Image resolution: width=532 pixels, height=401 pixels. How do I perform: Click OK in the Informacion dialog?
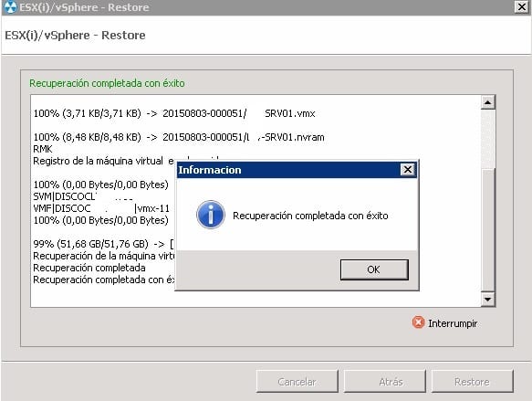pos(374,269)
